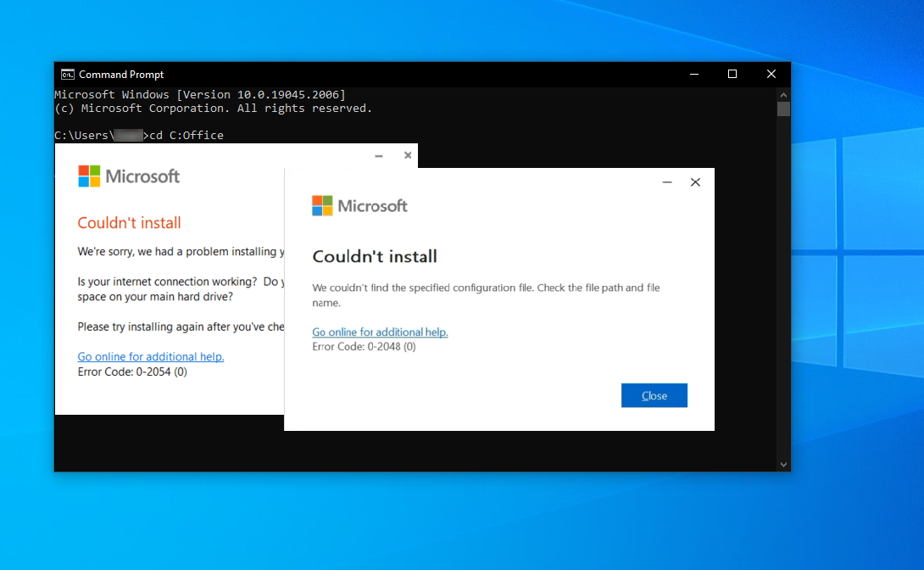This screenshot has width=924, height=570.
Task: Close the back Couldn't install dialog with X
Action: (408, 155)
